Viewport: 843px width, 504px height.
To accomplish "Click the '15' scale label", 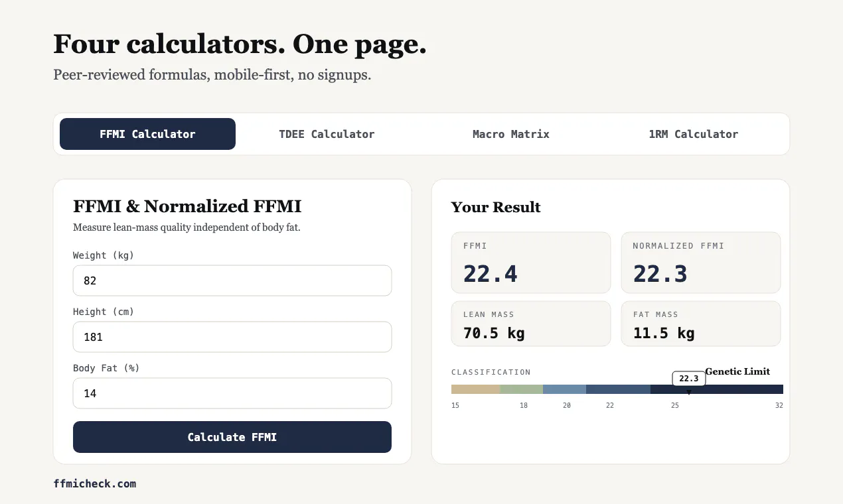I will pos(455,405).
